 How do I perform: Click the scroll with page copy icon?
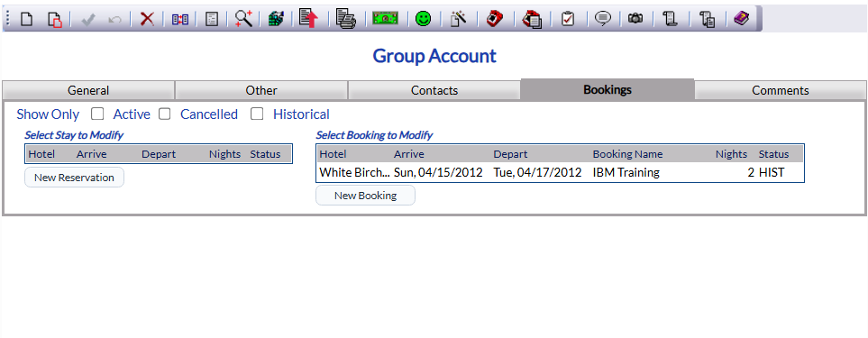707,19
